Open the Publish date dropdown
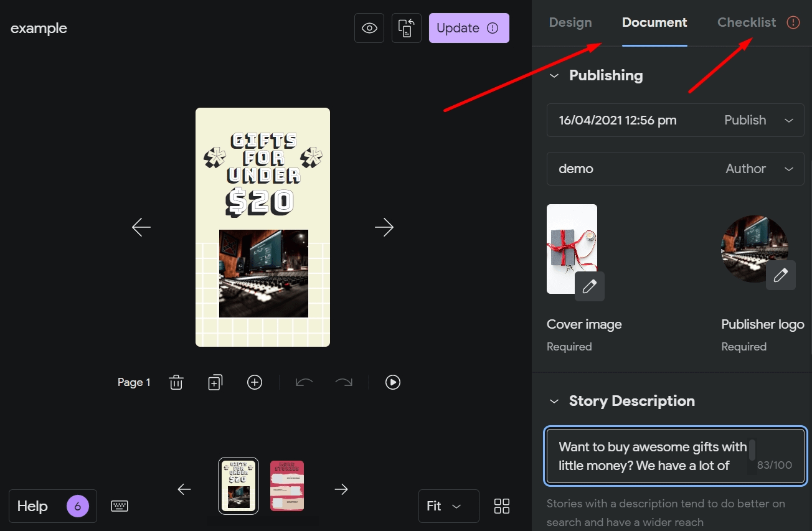 point(676,120)
